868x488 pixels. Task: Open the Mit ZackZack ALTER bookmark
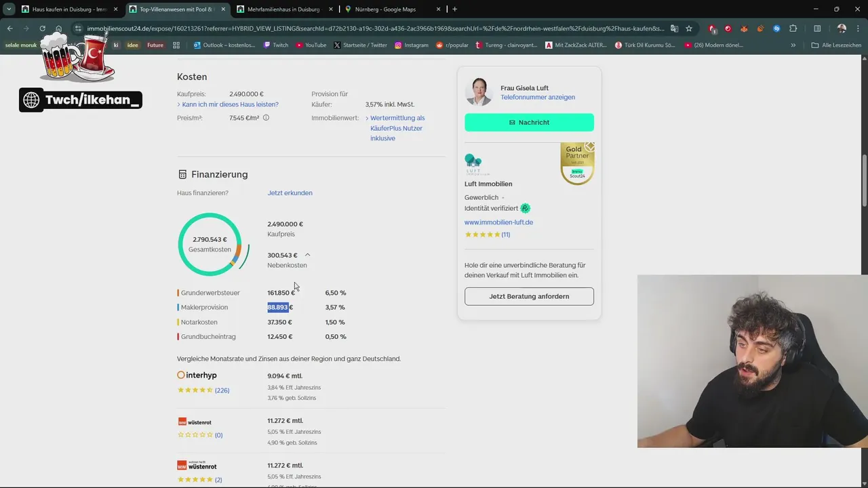coord(576,45)
